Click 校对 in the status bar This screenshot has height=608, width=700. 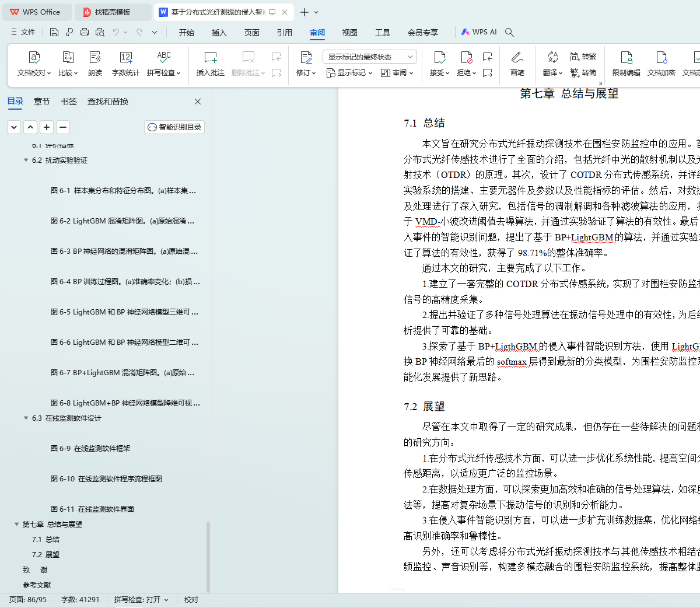pyautogui.click(x=191, y=600)
